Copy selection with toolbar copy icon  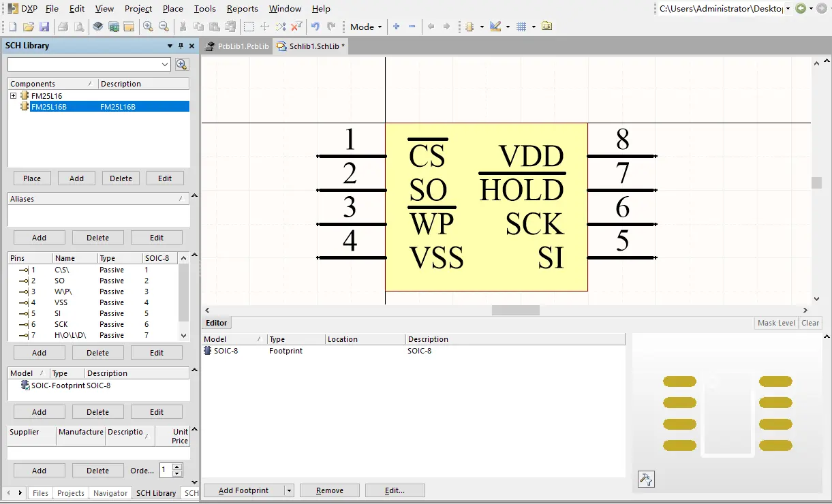coord(198,27)
